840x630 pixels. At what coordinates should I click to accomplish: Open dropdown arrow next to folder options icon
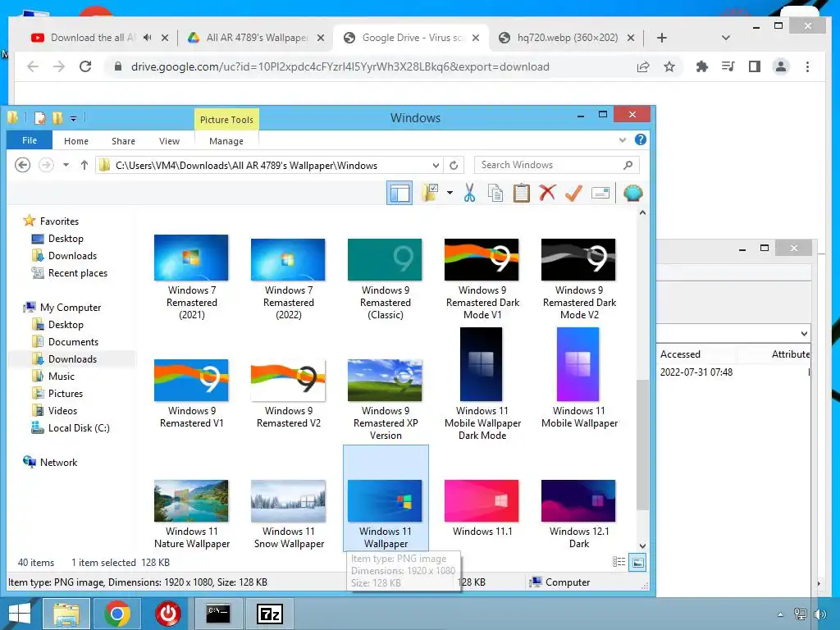(450, 193)
